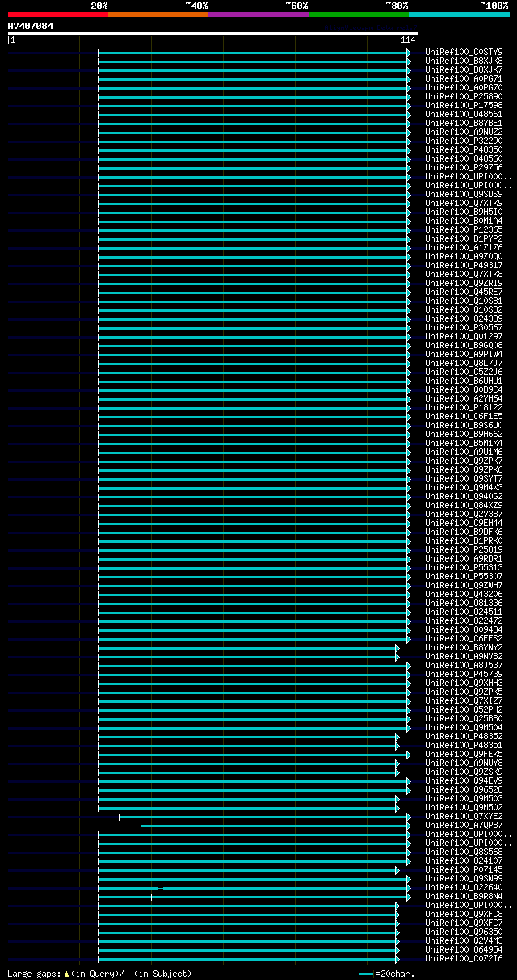Choose UniRef100_Q9XHH3 hit
The height and width of the screenshot is (980, 517).
464,683
